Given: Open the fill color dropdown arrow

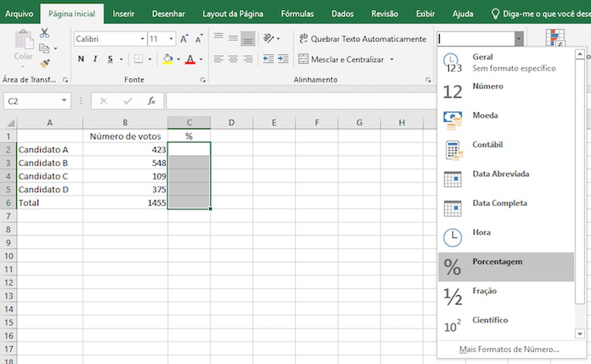Looking at the screenshot, I should (177, 59).
